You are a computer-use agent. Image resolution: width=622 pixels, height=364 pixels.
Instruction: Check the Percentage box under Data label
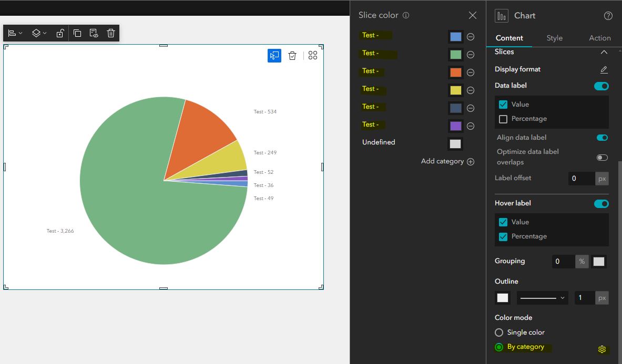click(503, 118)
